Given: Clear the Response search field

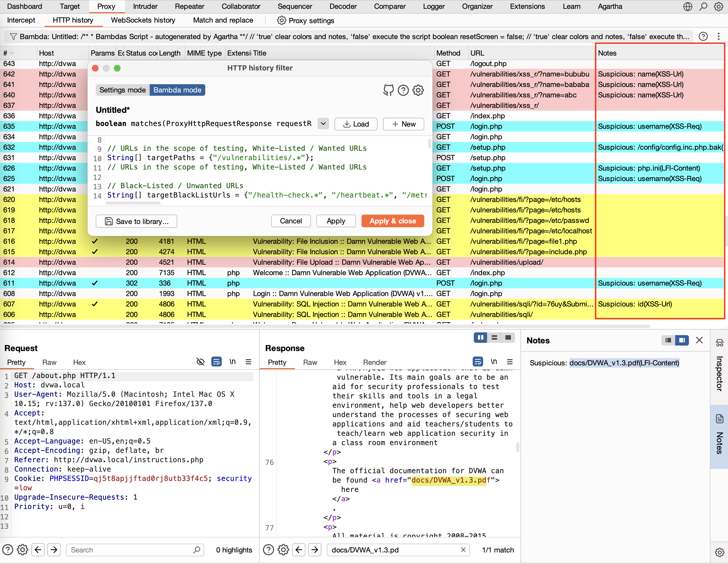Looking at the screenshot, I should (x=463, y=550).
